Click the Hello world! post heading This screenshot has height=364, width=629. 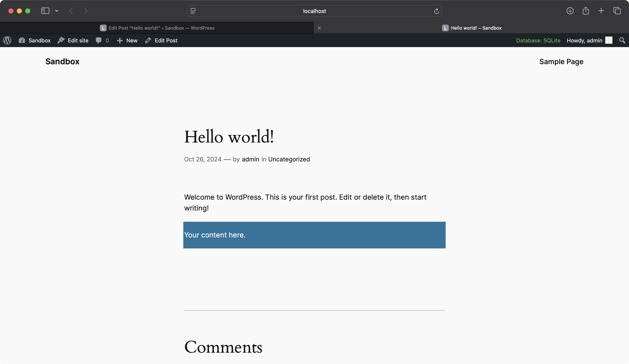pyautogui.click(x=229, y=136)
